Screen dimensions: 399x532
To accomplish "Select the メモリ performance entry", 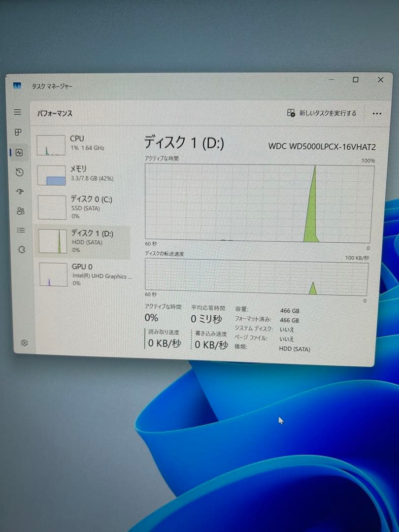I will click(79, 173).
